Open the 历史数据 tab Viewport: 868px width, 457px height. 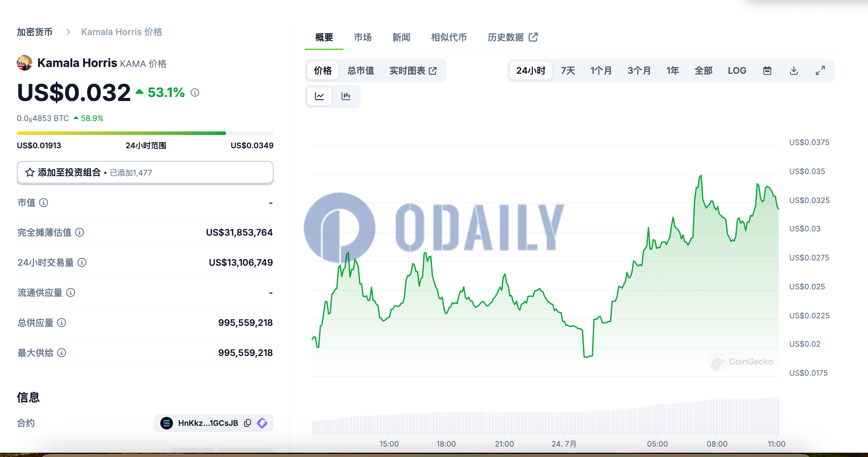click(513, 37)
